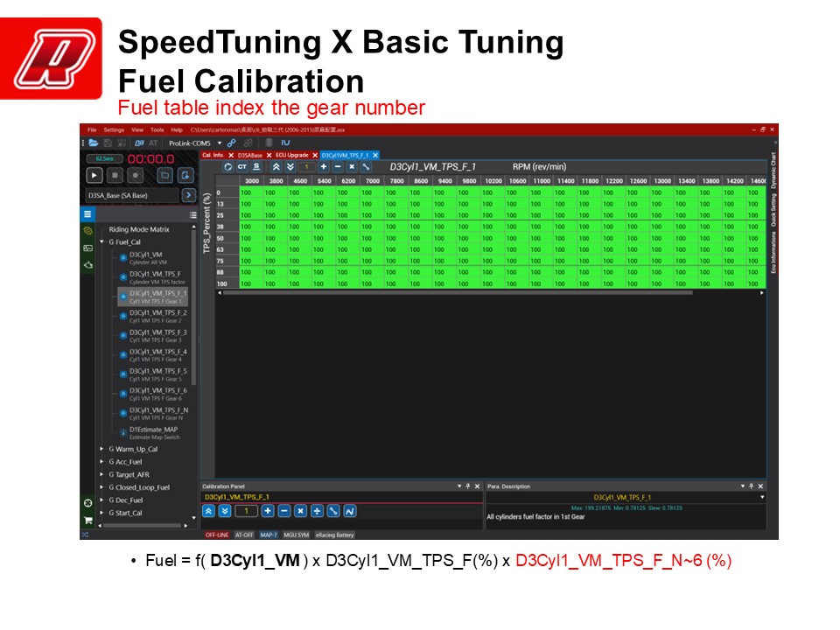The width and height of the screenshot is (840, 630).
Task: Open the ProLink-COM5 port dropdown
Action: [x=220, y=143]
